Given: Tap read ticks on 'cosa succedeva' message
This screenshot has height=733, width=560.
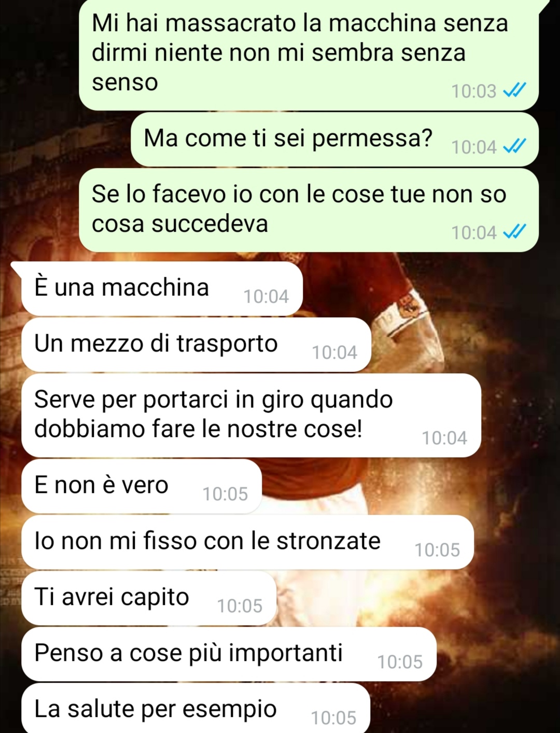Looking at the screenshot, I should (x=514, y=232).
